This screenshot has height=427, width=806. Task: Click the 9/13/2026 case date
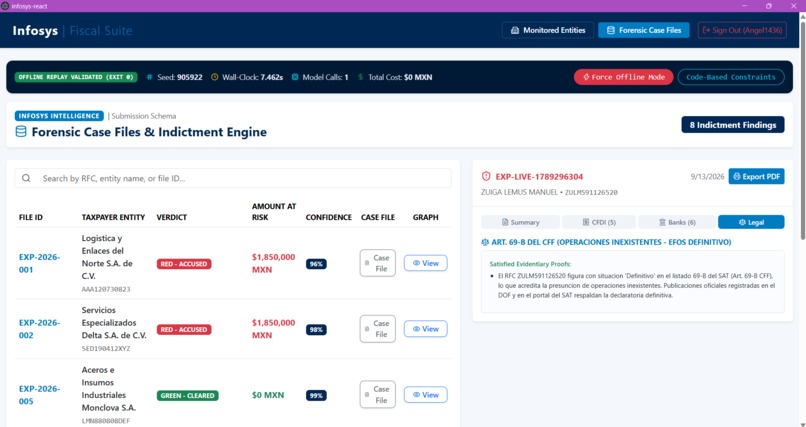pos(707,176)
